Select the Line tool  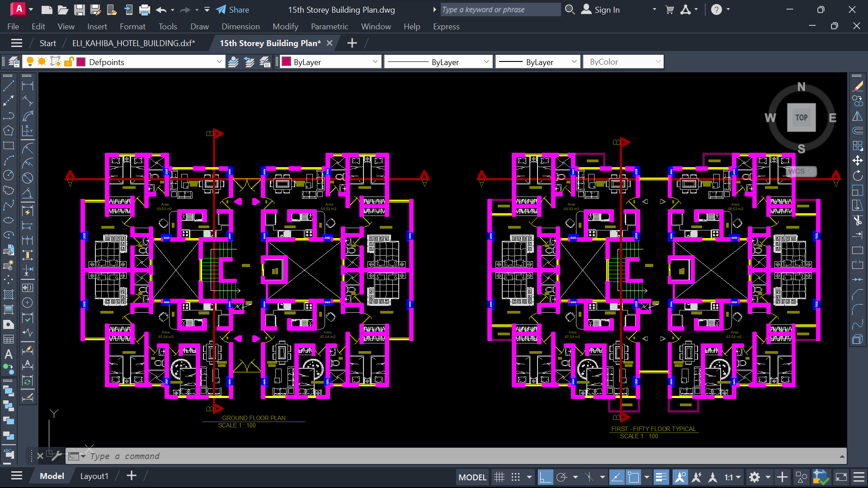(8, 85)
